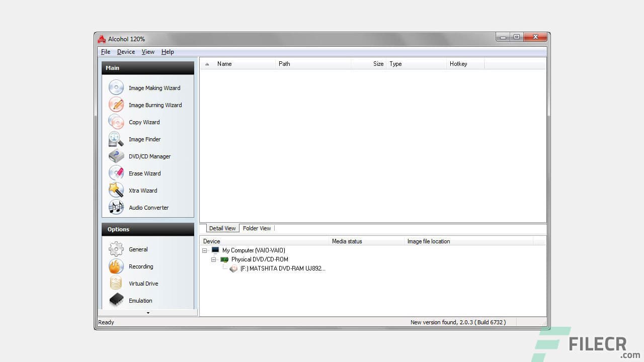Open Emulation options chip icon

[x=116, y=301]
